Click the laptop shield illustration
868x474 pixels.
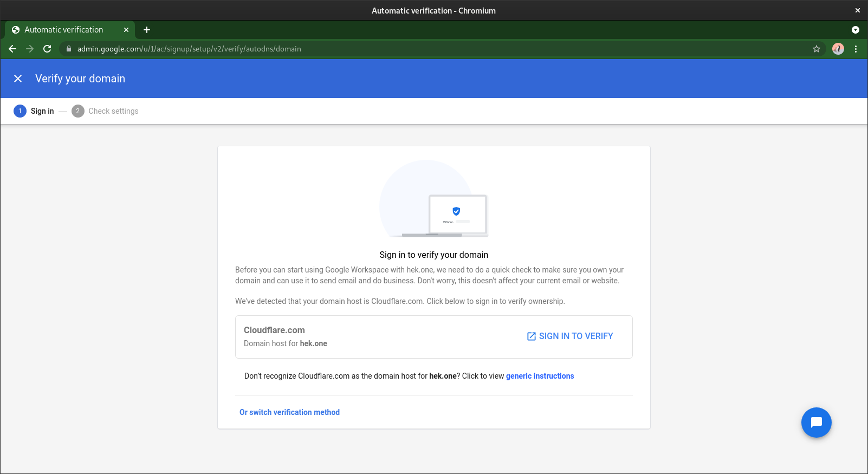tap(434, 199)
